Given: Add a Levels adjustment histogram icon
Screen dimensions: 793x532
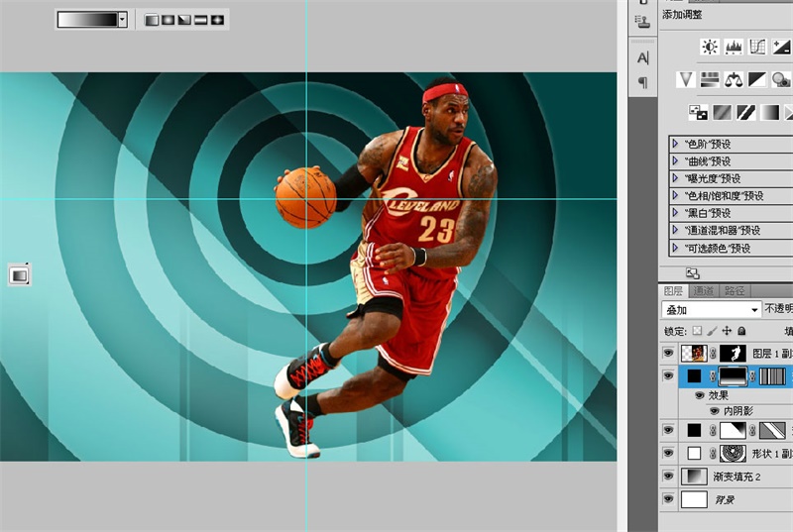Looking at the screenshot, I should [x=735, y=47].
